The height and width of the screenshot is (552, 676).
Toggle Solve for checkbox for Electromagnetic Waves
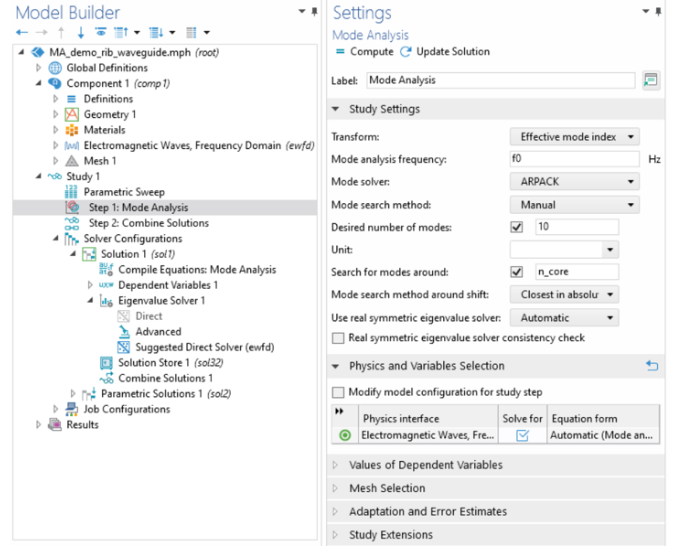[x=523, y=436]
